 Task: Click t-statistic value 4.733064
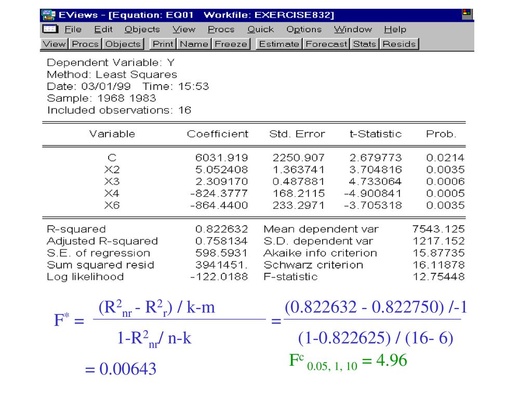[375, 181]
